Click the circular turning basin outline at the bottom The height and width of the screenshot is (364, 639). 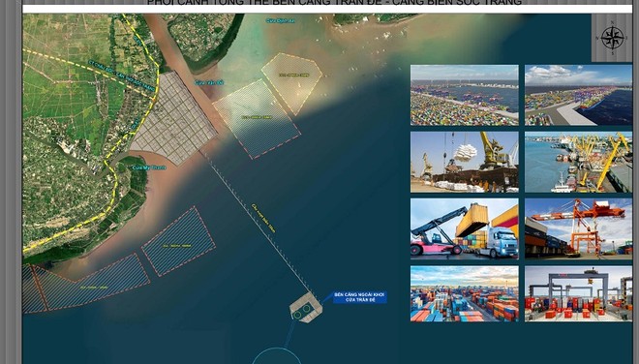(x=277, y=356)
